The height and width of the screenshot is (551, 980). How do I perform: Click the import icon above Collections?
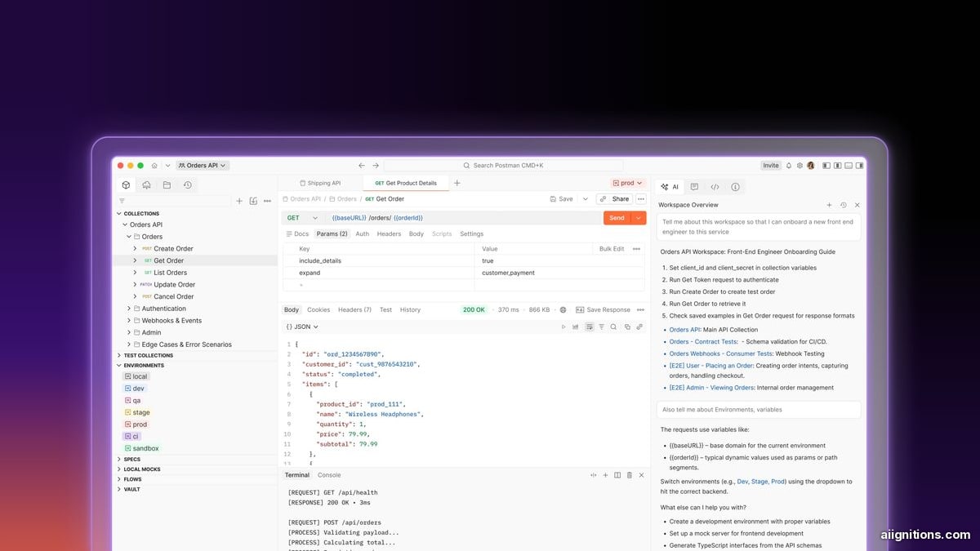click(253, 201)
